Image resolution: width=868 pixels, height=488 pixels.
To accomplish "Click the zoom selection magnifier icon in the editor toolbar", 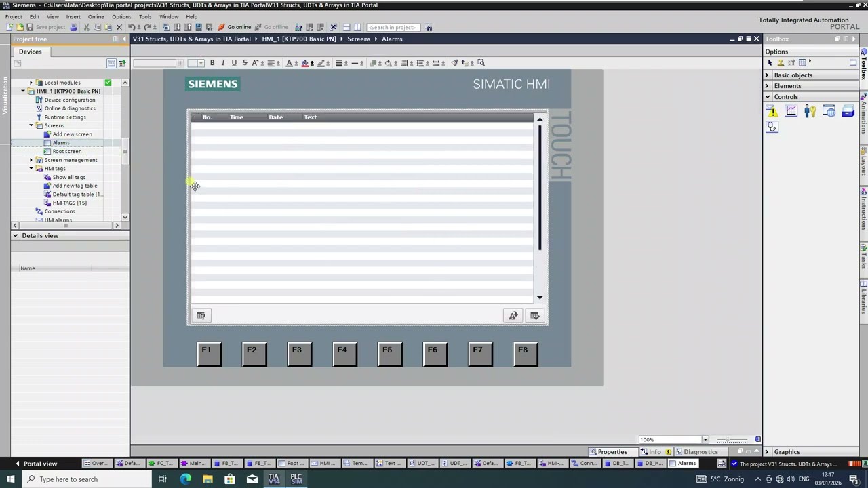I will click(x=481, y=63).
